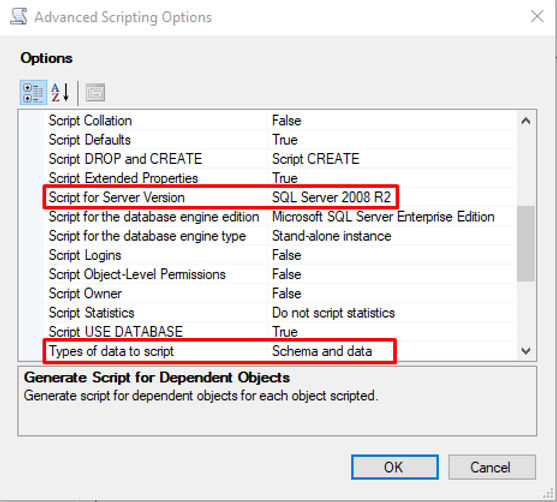Viewport: 557px width, 502px height.
Task: Toggle Script Collation False value
Action: point(392,121)
